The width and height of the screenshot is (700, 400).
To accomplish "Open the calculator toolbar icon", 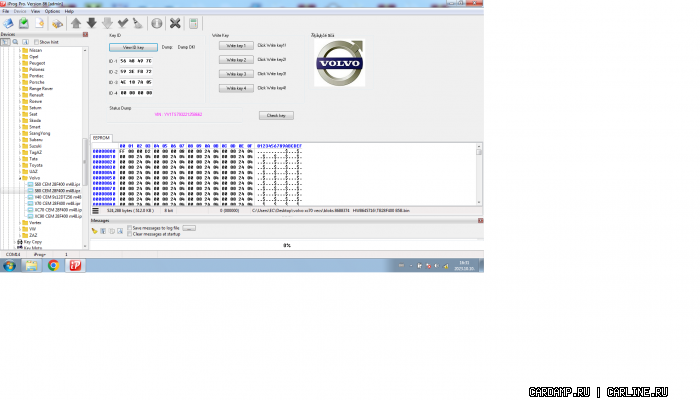I will pos(193,23).
